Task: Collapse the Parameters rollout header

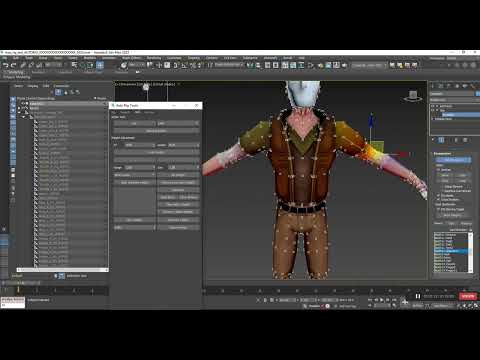Action: pyautogui.click(x=442, y=154)
